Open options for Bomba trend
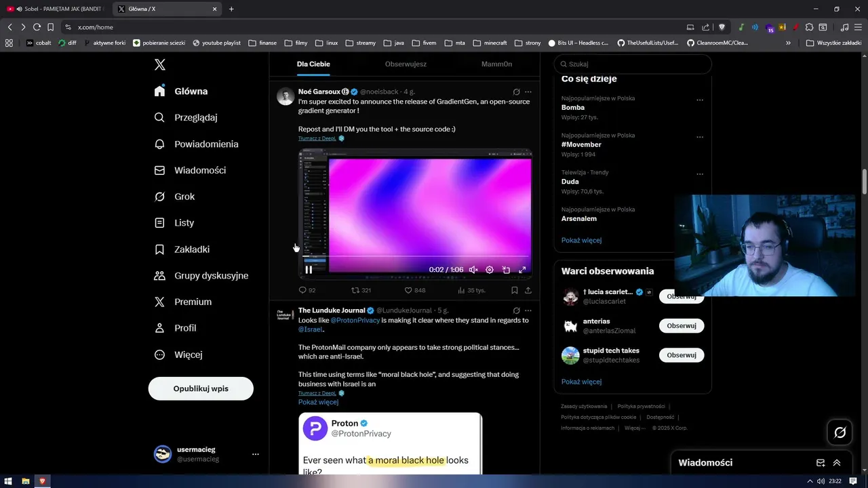The width and height of the screenshot is (868, 488). point(700,100)
